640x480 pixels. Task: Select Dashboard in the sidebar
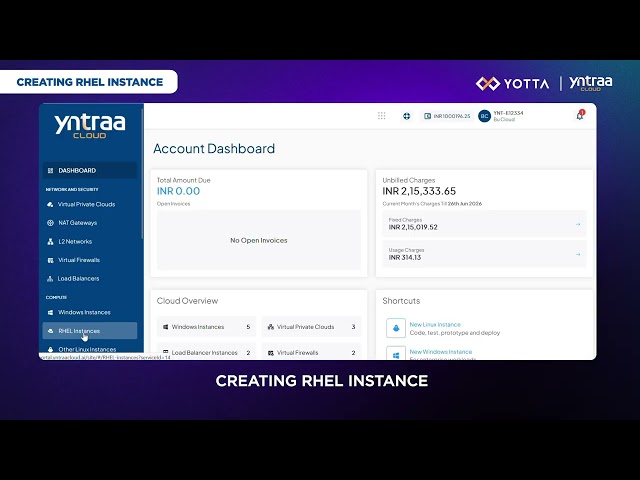(x=90, y=171)
